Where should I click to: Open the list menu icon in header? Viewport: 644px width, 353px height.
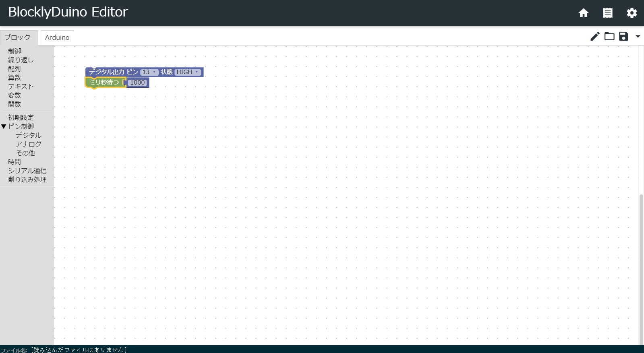pyautogui.click(x=607, y=13)
